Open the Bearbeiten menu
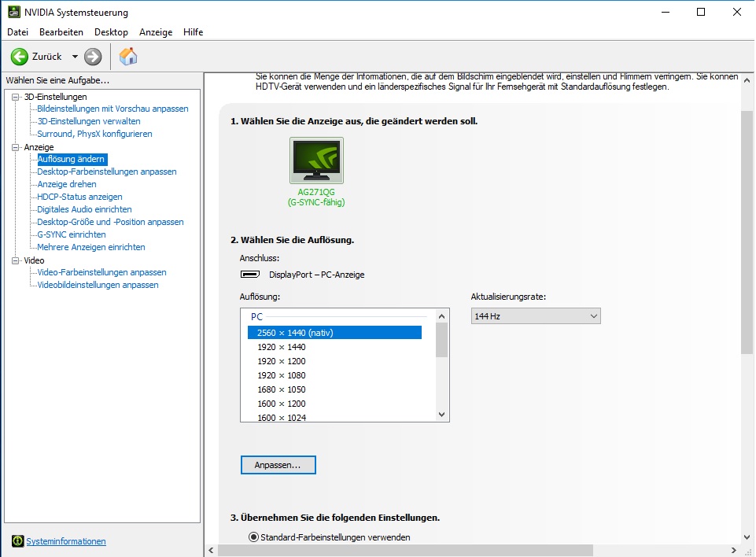This screenshot has width=756, height=557. coord(61,31)
